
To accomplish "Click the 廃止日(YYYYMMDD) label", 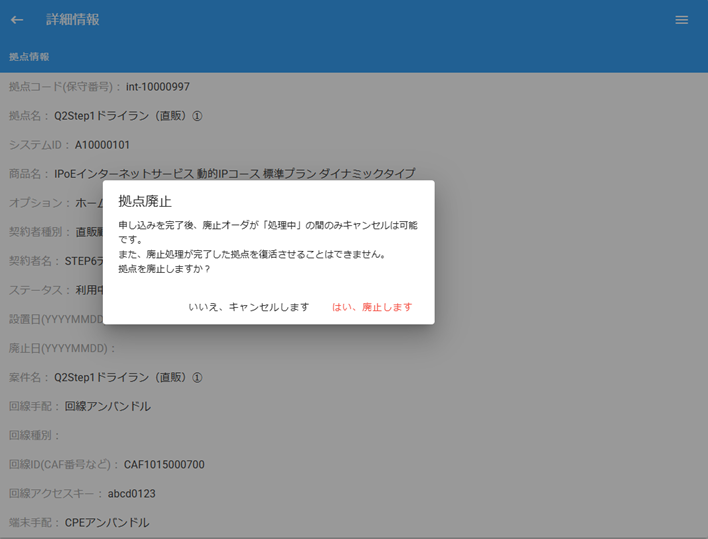I will pyautogui.click(x=62, y=348).
